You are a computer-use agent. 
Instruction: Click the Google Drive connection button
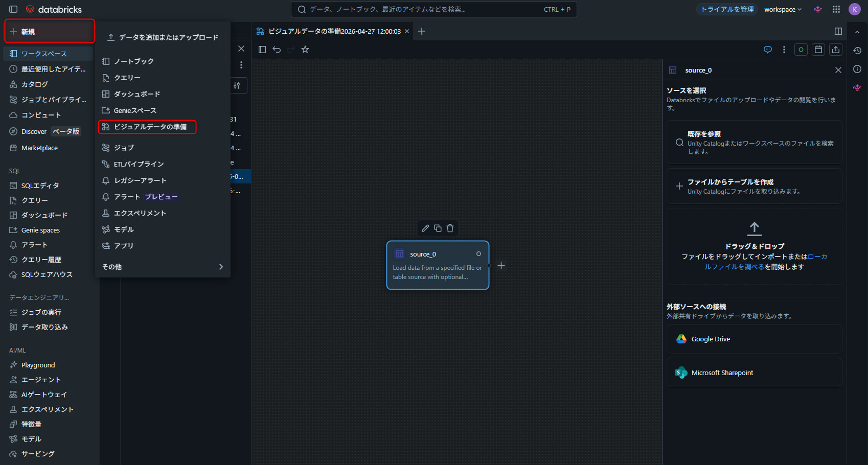(x=754, y=339)
